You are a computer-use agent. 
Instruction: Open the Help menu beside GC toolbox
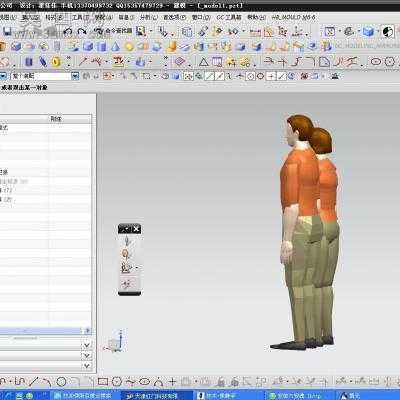coord(256,17)
